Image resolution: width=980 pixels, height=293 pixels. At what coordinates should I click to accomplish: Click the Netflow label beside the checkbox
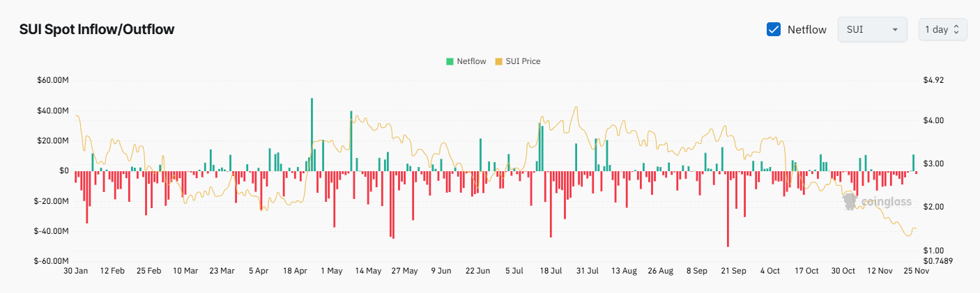806,29
